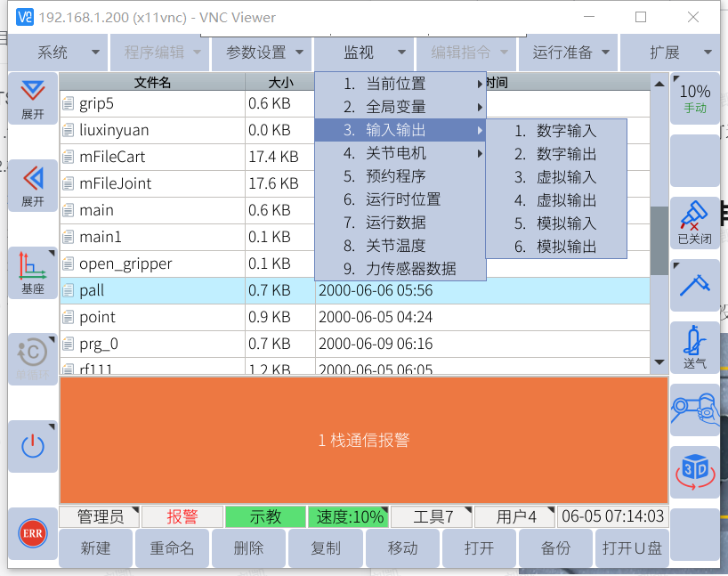Select the base coordinate system icon
Viewport: 728px width, 576px height.
pyautogui.click(x=33, y=272)
